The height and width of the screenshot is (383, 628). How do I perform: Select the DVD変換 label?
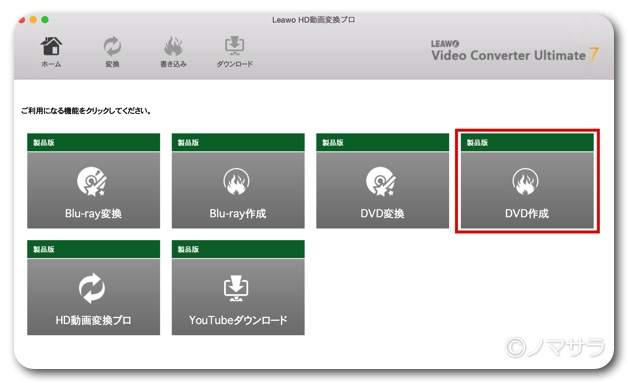pyautogui.click(x=382, y=214)
